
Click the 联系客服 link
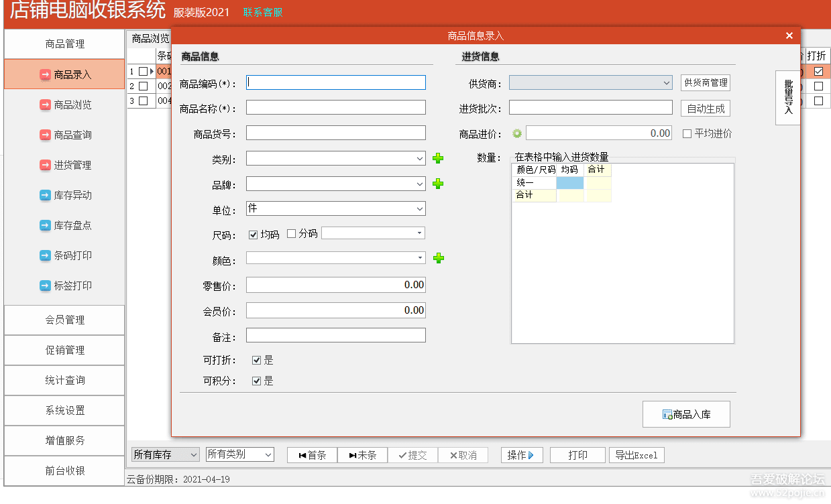[263, 12]
